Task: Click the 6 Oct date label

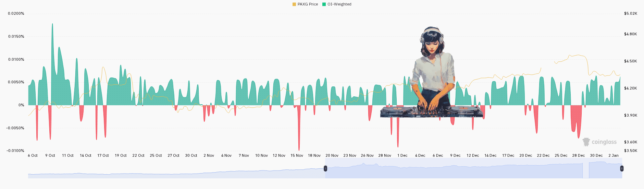Action: (33, 155)
